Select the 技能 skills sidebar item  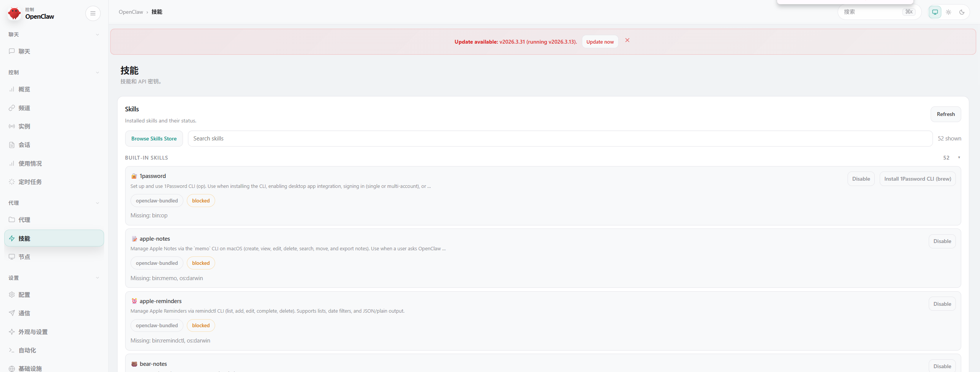coord(54,238)
